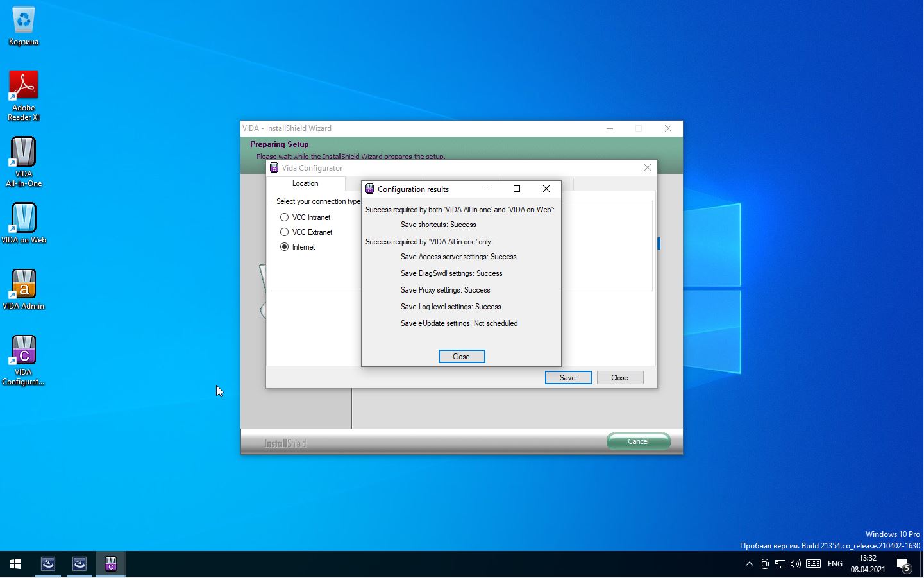Click 'Save eUpdate settings: Not scheduled' line
Viewport: 924px width, 578px height.
click(x=459, y=323)
